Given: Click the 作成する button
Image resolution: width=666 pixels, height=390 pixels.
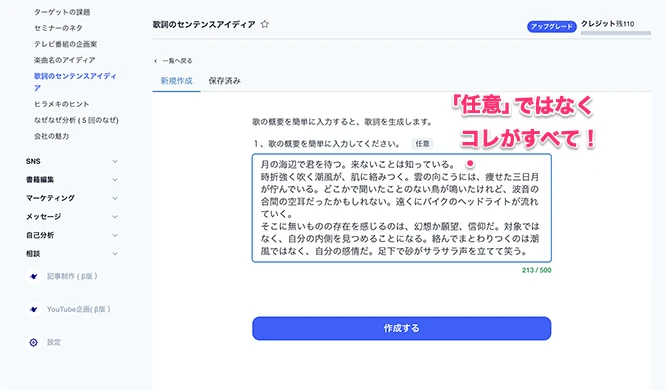Looking at the screenshot, I should point(401,328).
